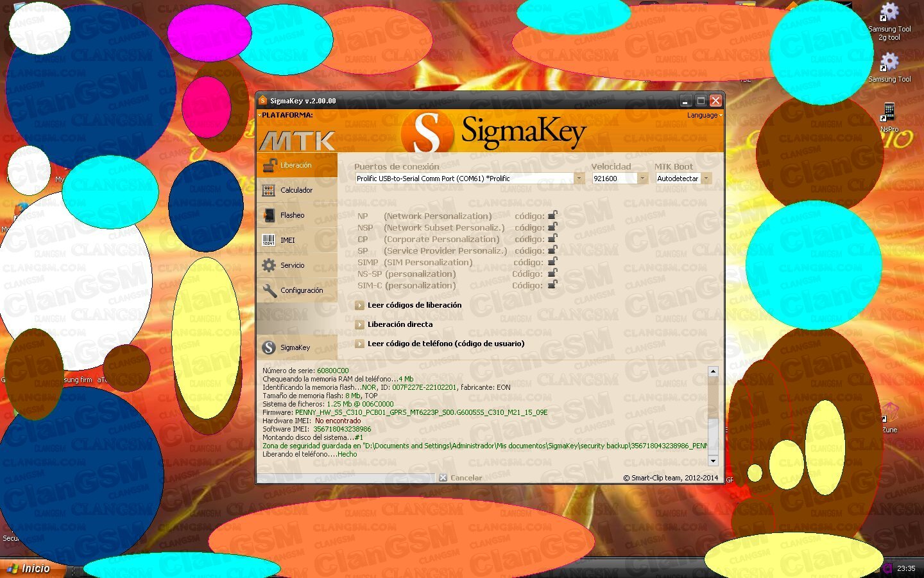Click the MTK platform logo

[297, 140]
